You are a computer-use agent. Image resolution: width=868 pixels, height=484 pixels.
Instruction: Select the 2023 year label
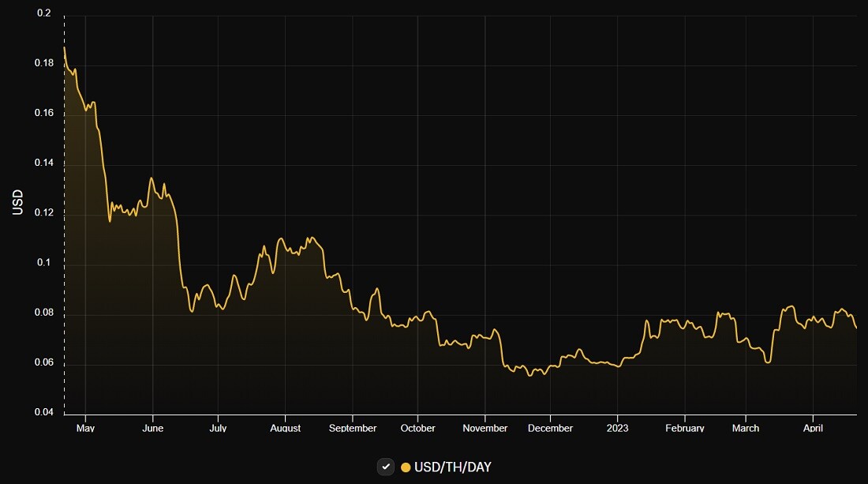[x=617, y=428]
